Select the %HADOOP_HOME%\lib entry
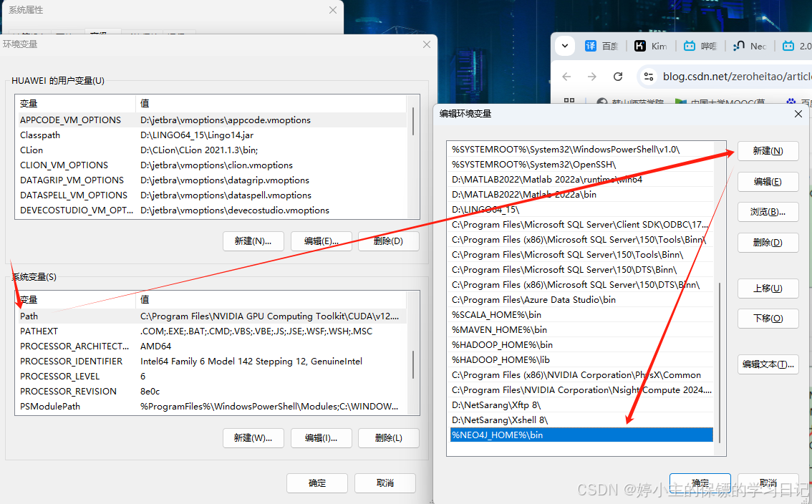The image size is (812, 504). pyautogui.click(x=581, y=359)
